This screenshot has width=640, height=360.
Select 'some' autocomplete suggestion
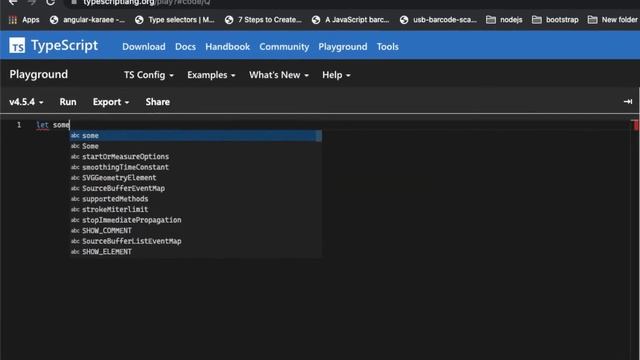[196, 136]
